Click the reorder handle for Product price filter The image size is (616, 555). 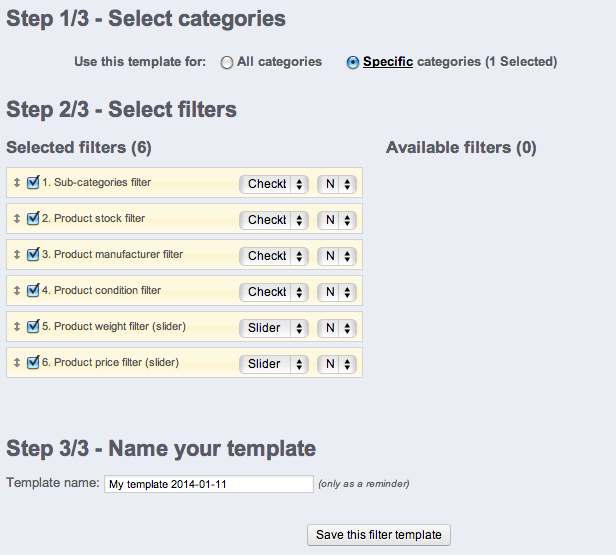pyautogui.click(x=16, y=363)
